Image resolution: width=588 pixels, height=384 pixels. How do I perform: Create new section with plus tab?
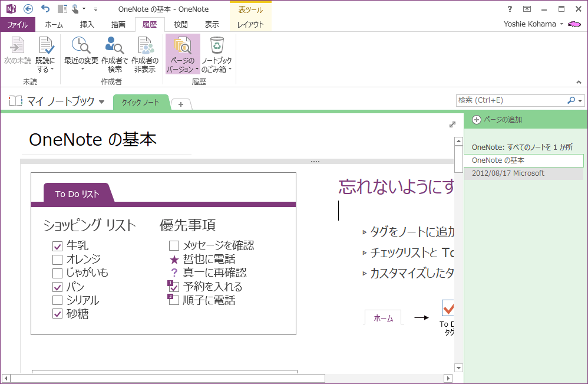tap(181, 104)
